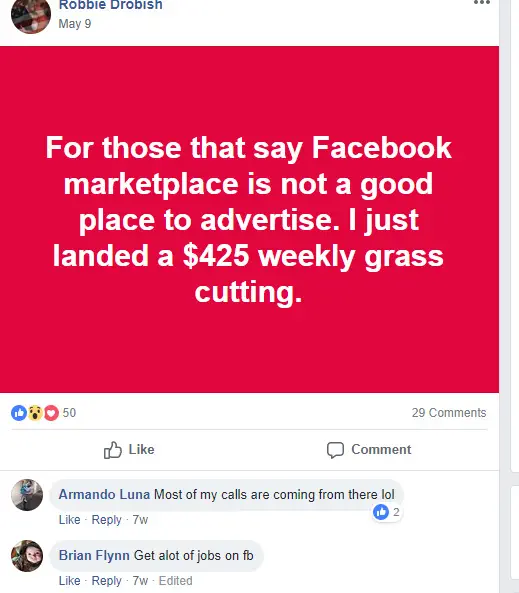The height and width of the screenshot is (593, 519).
Task: Like Armando Luna's comment
Action: point(70,520)
